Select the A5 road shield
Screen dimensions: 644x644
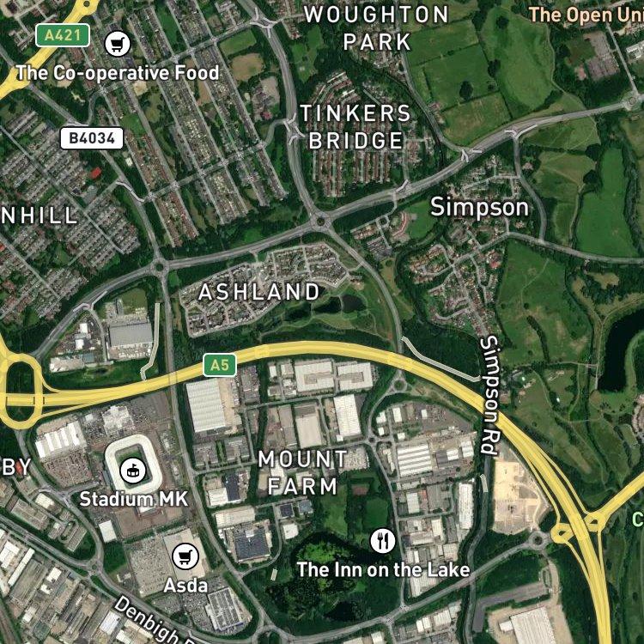click(220, 365)
